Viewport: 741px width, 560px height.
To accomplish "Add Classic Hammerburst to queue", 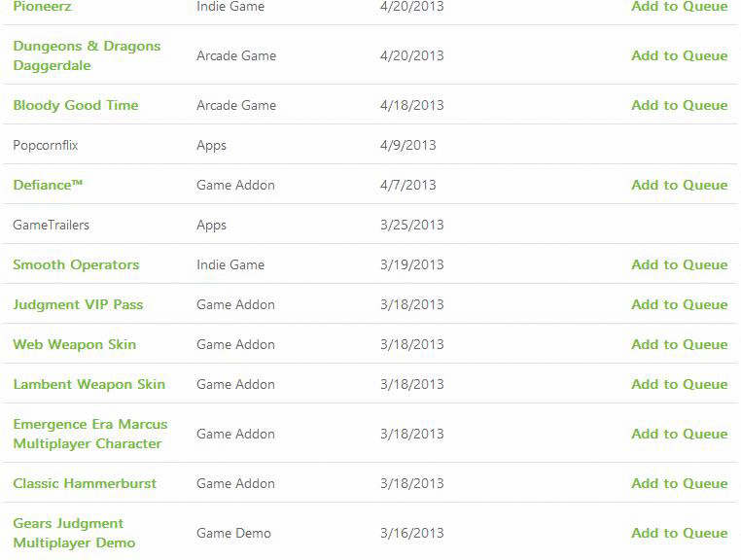I will pos(679,483).
